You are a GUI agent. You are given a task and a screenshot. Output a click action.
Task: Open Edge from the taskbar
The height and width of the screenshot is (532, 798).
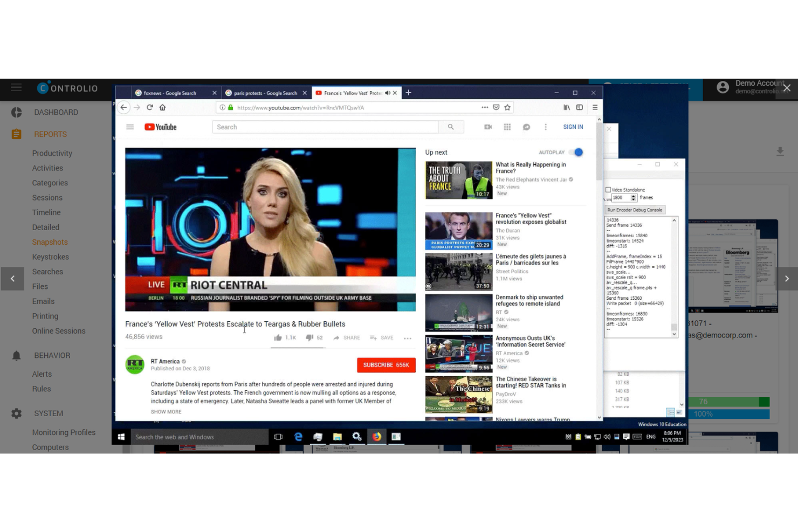(x=298, y=437)
